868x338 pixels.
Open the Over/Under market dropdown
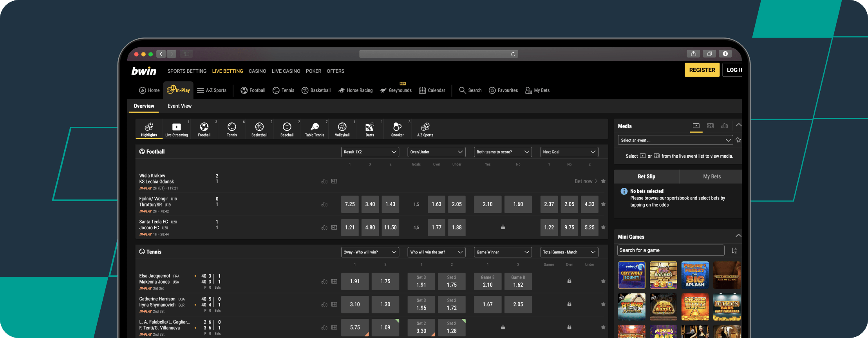coord(436,152)
